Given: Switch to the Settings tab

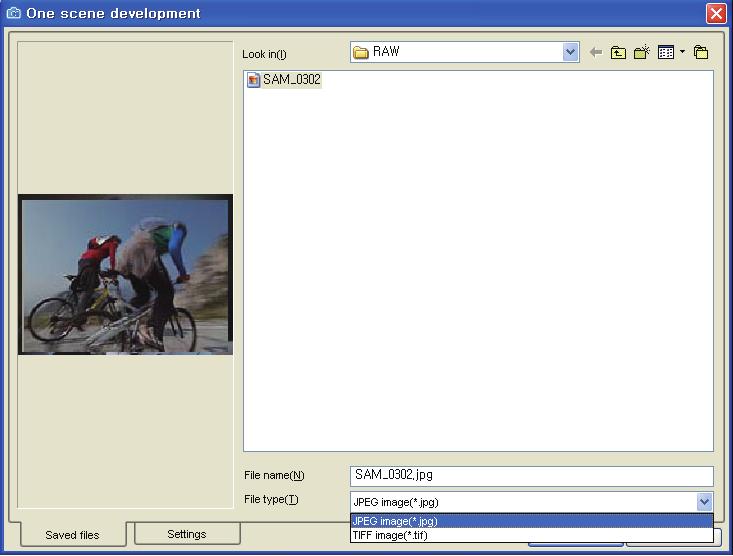Looking at the screenshot, I should pyautogui.click(x=187, y=534).
